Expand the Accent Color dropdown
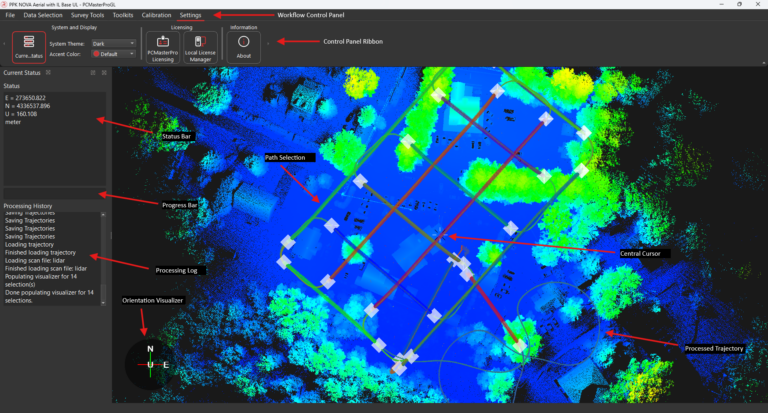768x413 pixels. click(x=114, y=54)
